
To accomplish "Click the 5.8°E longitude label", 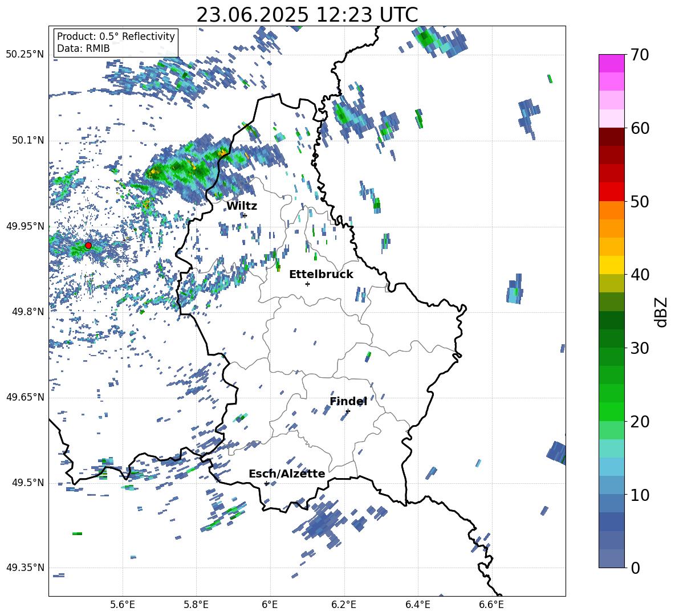I will [x=196, y=605].
